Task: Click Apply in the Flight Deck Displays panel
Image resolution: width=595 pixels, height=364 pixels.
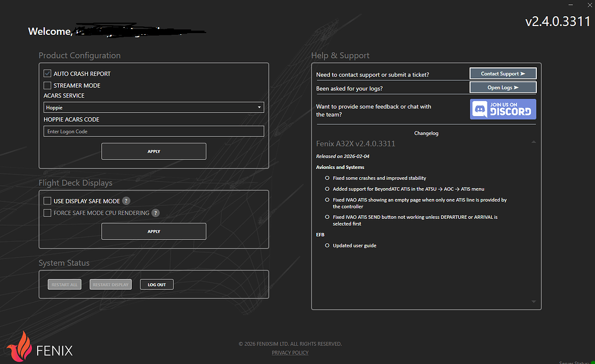Action: point(153,231)
